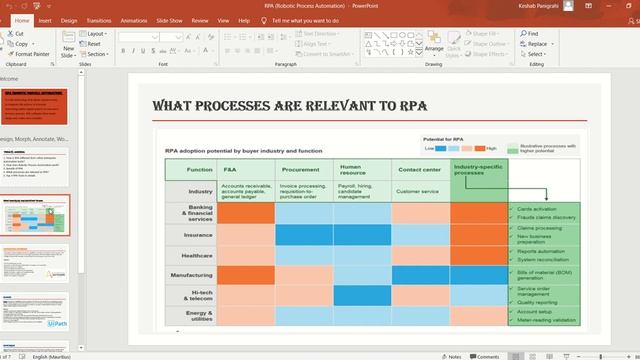Screen dimensions: 640x360
Task: Open the Notes pane
Action: tap(451, 357)
